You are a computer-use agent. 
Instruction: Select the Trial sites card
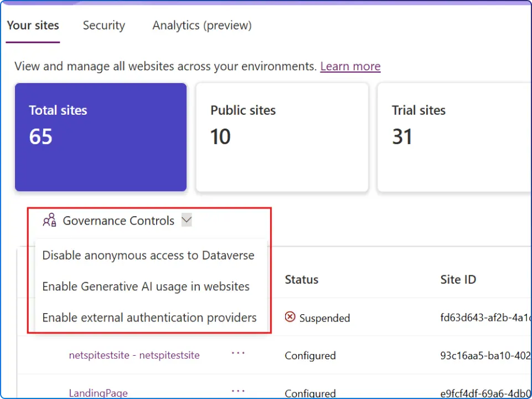[x=454, y=137]
